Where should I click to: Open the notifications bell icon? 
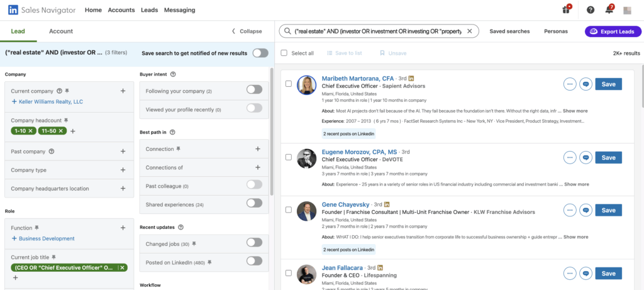tap(609, 10)
